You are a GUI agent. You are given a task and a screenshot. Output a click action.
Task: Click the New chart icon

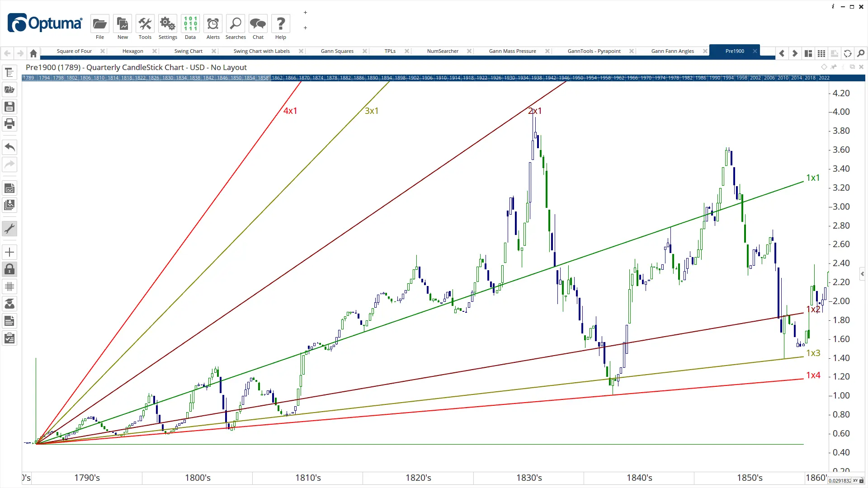coord(123,24)
